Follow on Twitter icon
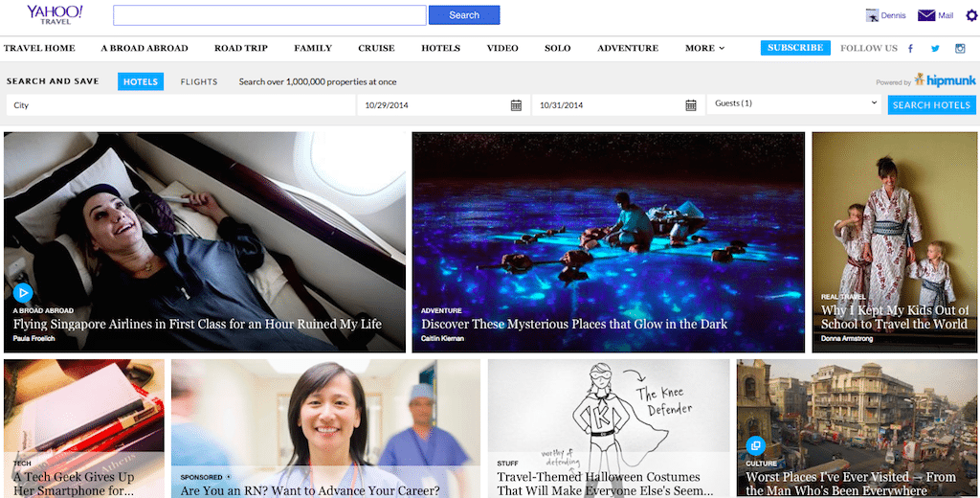Image resolution: width=980 pixels, height=498 pixels. pos(935,48)
